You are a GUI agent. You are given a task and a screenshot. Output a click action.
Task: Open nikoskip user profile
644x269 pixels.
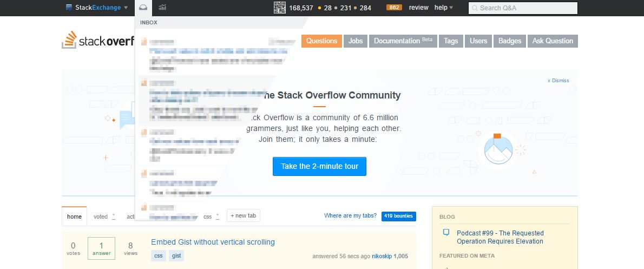(382, 256)
